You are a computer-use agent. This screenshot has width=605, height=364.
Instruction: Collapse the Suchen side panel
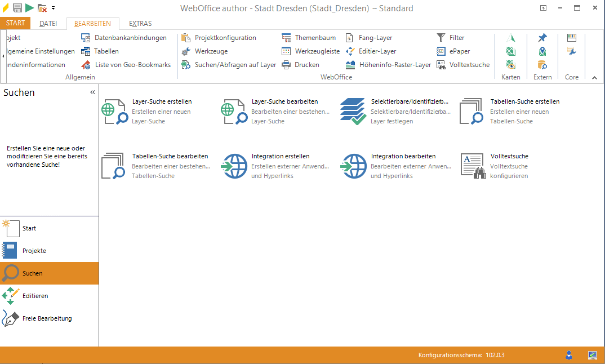point(92,92)
